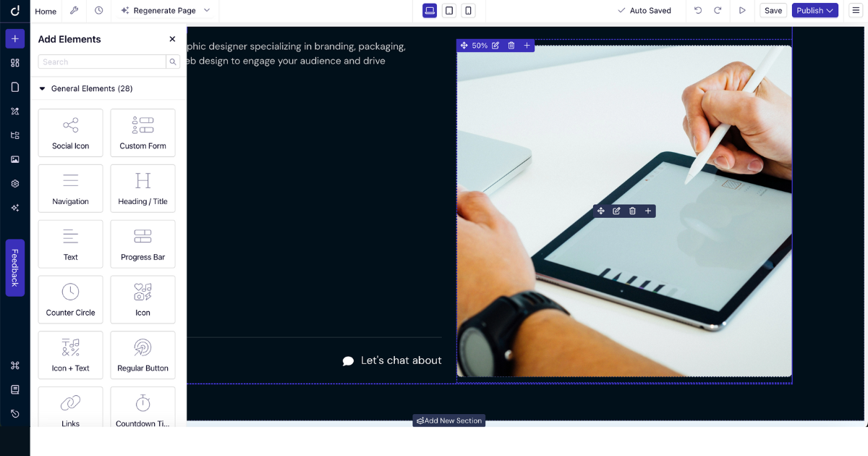Click the graphic designer description paragraph
Image resolution: width=868 pixels, height=456 pixels.
coord(296,54)
